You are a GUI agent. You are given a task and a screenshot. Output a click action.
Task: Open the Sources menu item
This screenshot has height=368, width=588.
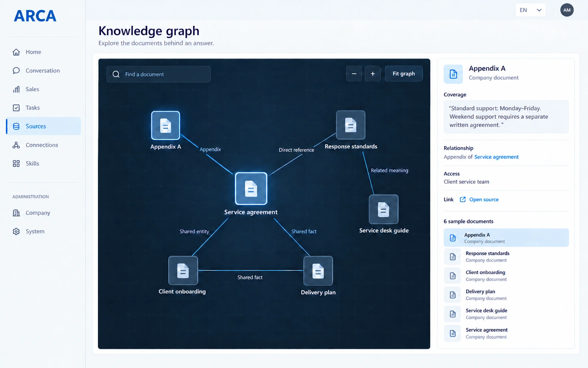point(44,126)
